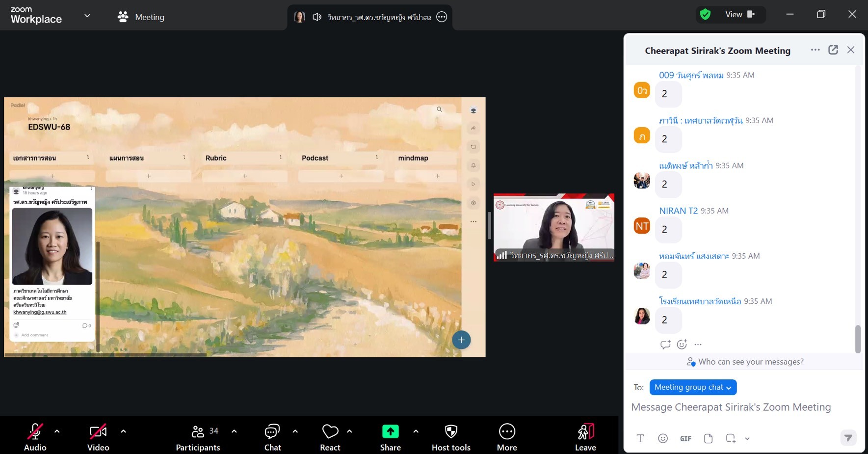Click the chat panel's vertical scrollbar
The height and width of the screenshot is (454, 868).
click(x=858, y=339)
